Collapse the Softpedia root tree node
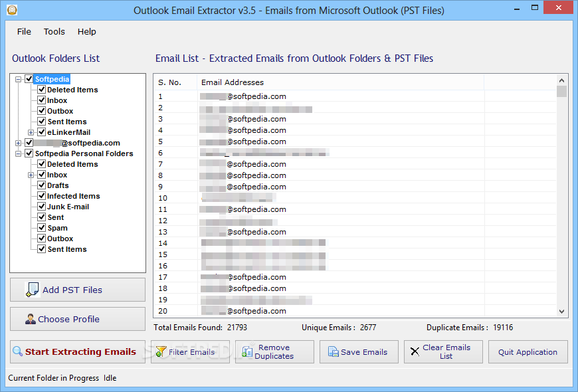Screen dimensions: 578x392 pos(18,79)
